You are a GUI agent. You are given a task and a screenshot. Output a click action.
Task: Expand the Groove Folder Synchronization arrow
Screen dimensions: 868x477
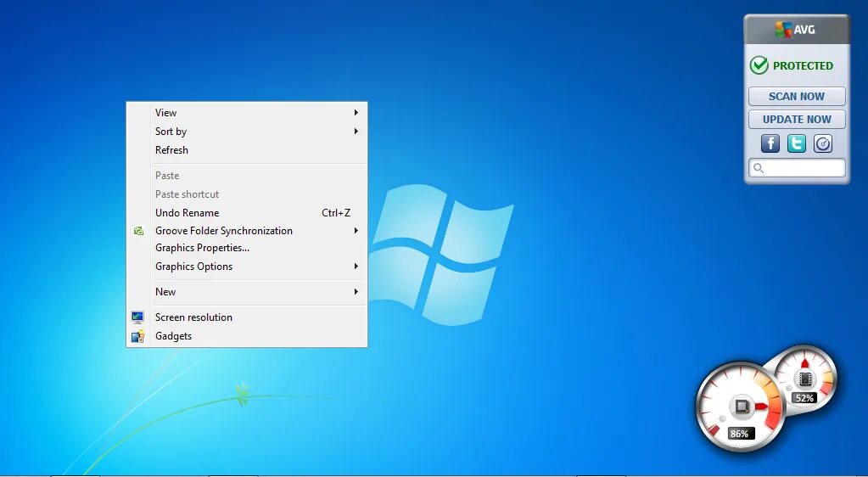coord(356,231)
